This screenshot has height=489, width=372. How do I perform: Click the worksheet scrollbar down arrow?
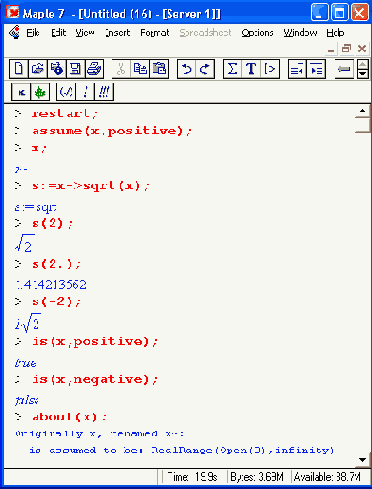click(x=363, y=460)
